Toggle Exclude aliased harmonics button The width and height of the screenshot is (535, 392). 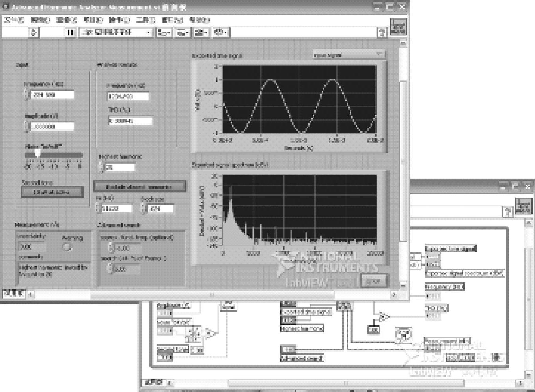coord(139,186)
